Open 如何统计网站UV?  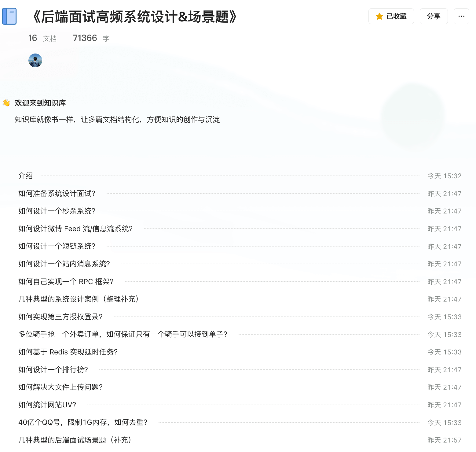tap(46, 405)
